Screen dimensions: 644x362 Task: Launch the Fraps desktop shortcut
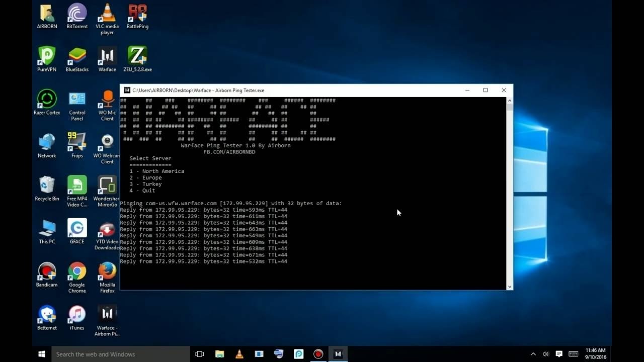(77, 146)
